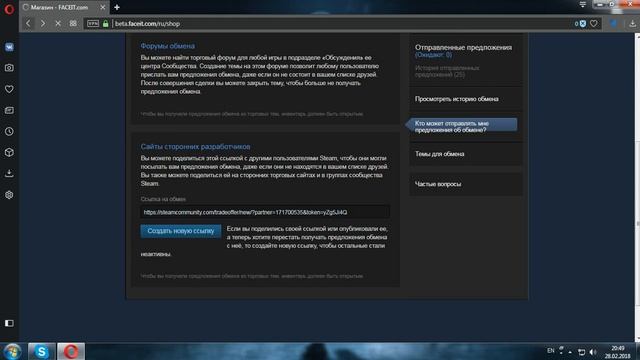Toggle the VPN badge in address bar

point(93,24)
